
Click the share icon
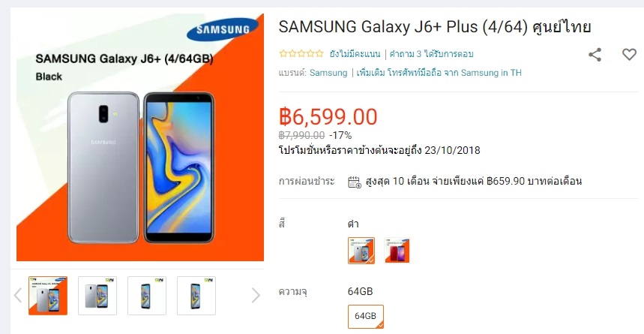click(x=595, y=54)
